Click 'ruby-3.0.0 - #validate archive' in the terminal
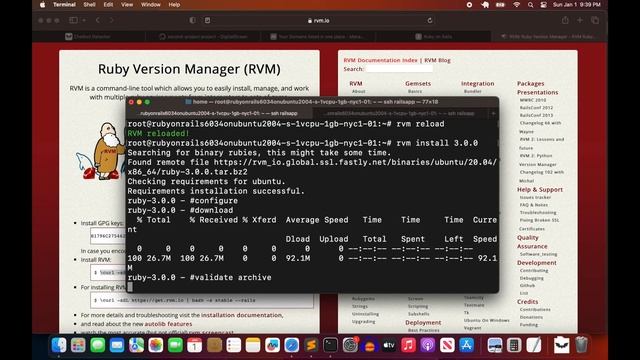The width and height of the screenshot is (640, 360). click(199, 278)
